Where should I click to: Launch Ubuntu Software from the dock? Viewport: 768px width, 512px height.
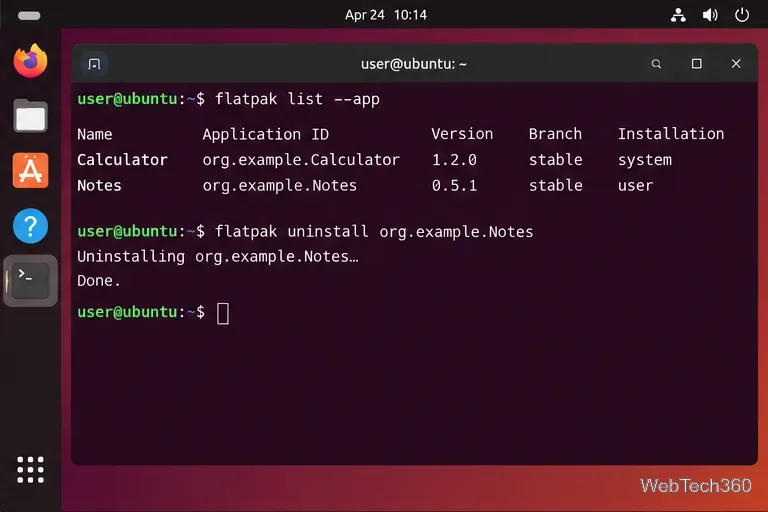[30, 171]
